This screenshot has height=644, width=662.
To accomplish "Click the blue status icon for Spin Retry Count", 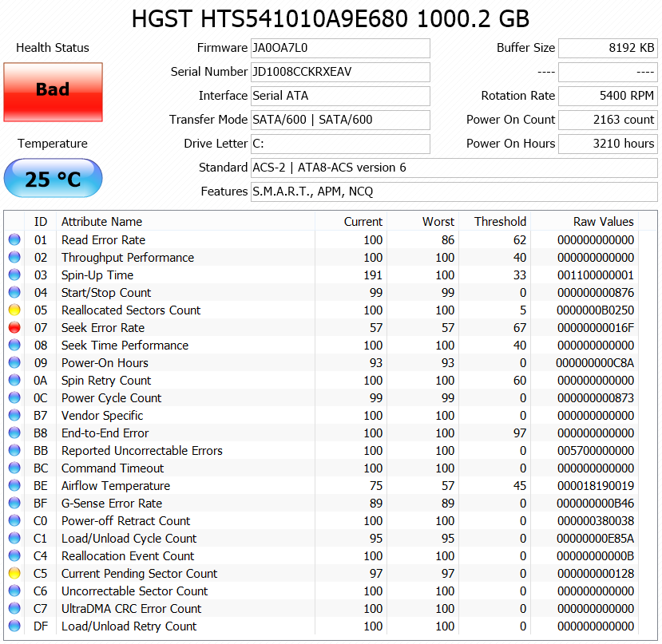I will point(14,380).
